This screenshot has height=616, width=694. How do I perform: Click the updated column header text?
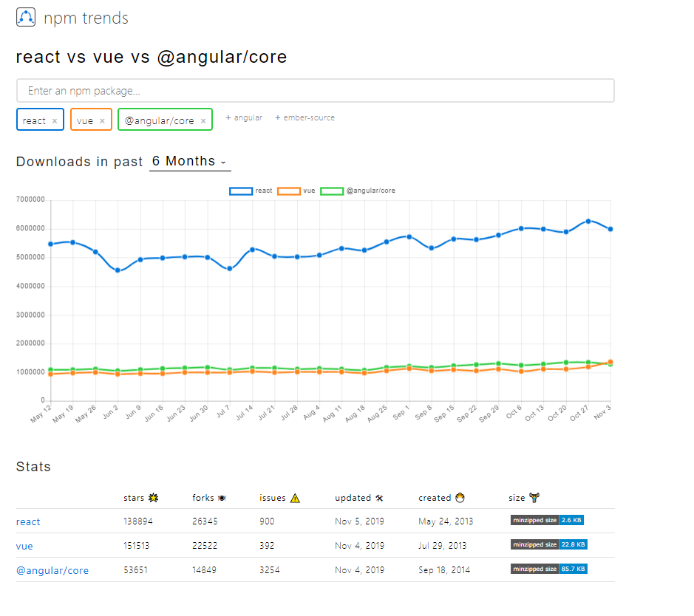pos(353,498)
